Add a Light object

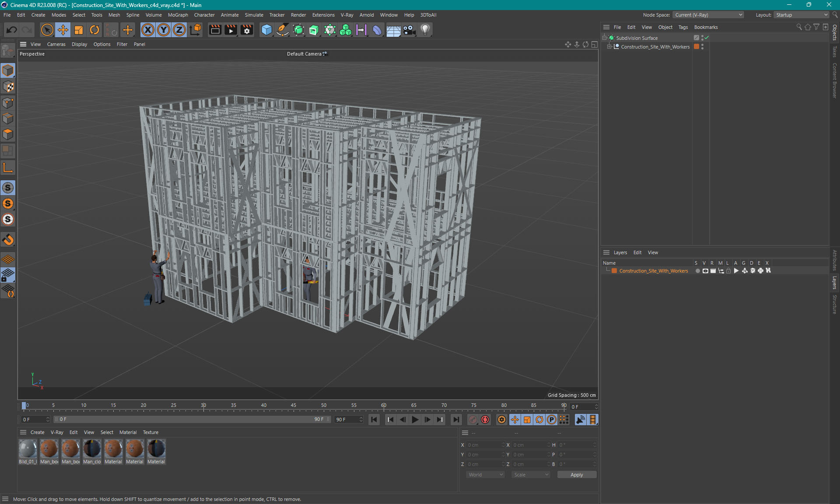click(425, 30)
